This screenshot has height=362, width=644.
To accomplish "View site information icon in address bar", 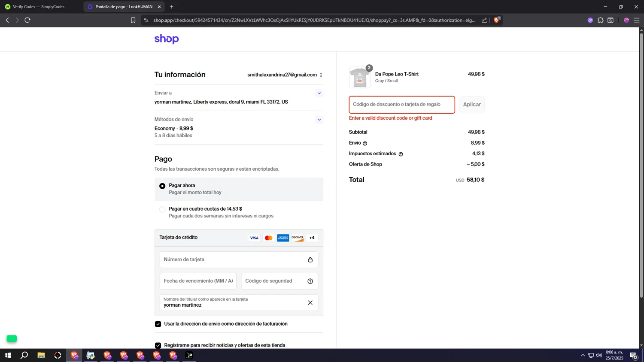I will (146, 20).
